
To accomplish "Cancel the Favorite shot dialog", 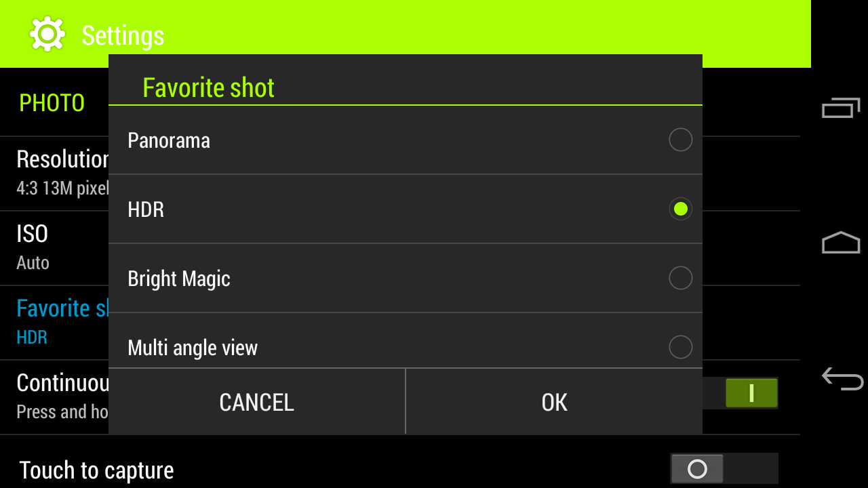I will [x=257, y=402].
